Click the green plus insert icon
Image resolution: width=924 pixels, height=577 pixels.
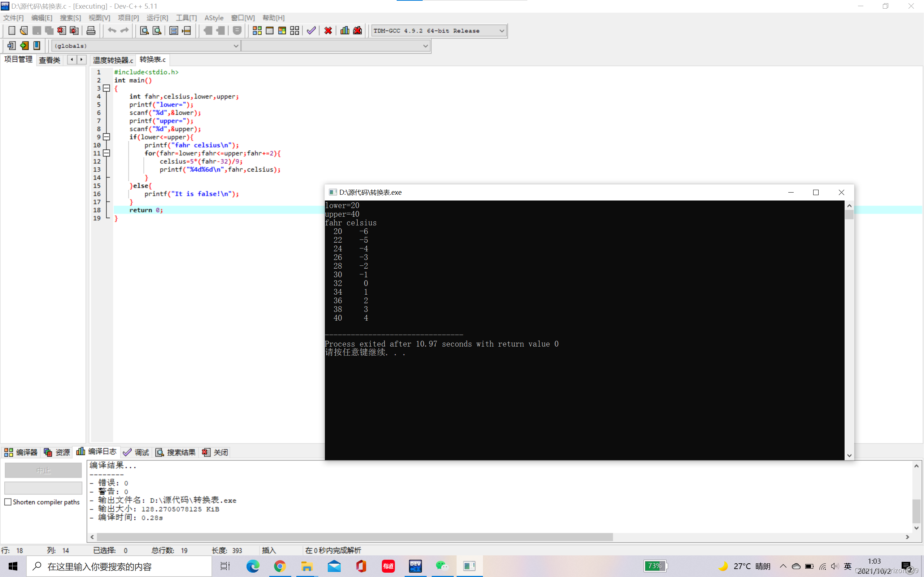click(24, 46)
